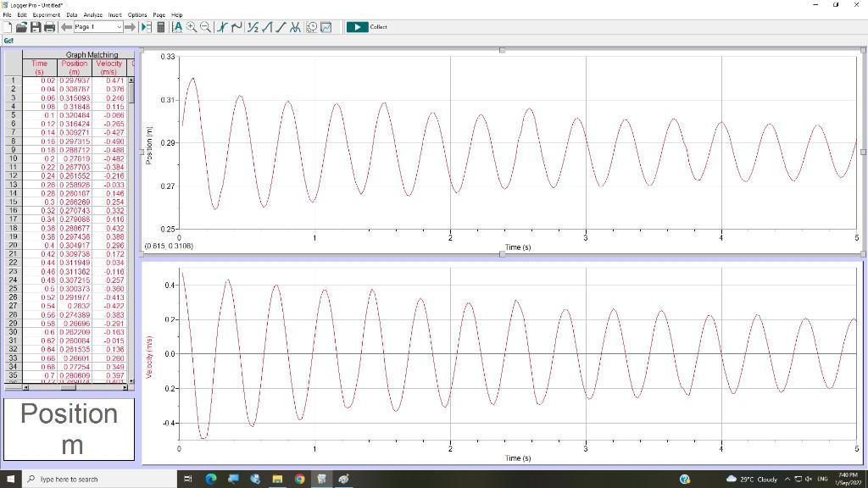Open Data Collection setup via clock icon
The height and width of the screenshot is (488, 868).
click(310, 27)
